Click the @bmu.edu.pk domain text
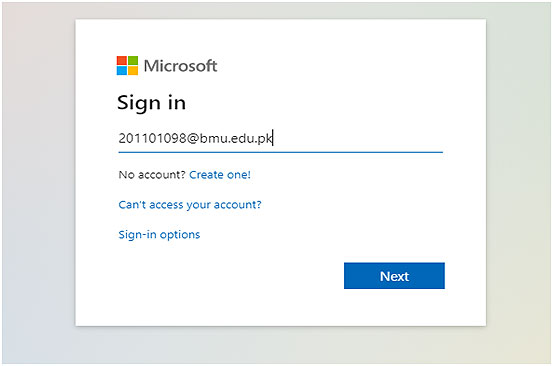The width and height of the screenshot is (553, 366). click(229, 138)
